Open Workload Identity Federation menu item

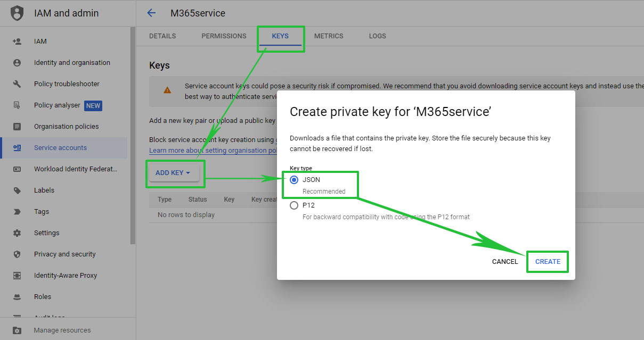tap(64, 169)
